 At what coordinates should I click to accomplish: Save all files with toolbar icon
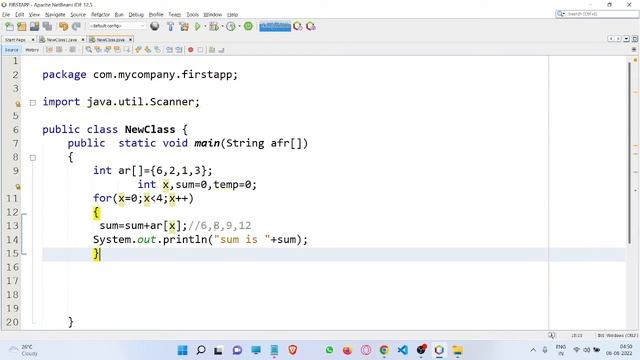[47, 27]
